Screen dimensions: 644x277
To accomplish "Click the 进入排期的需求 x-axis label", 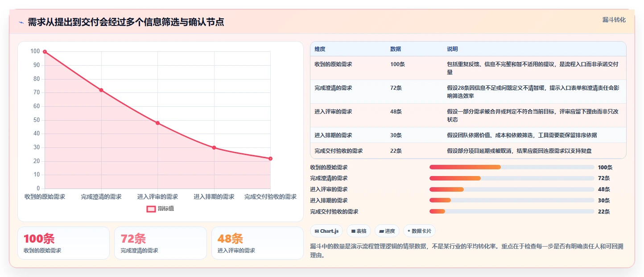I will click(214, 197).
